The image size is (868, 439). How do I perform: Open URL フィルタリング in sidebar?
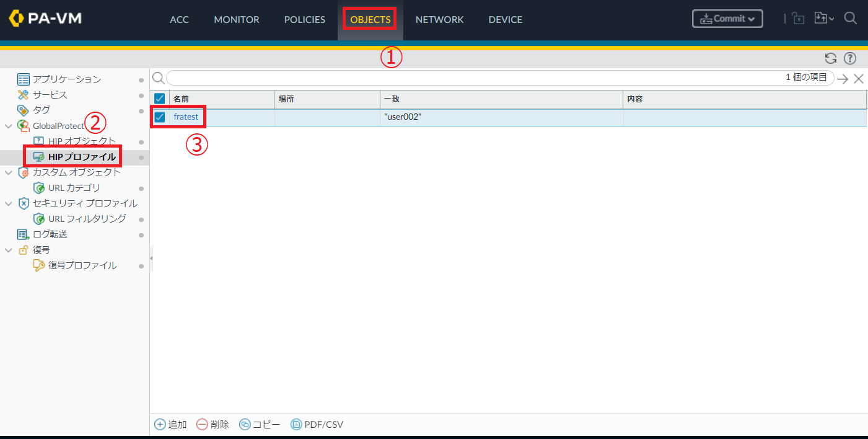87,219
